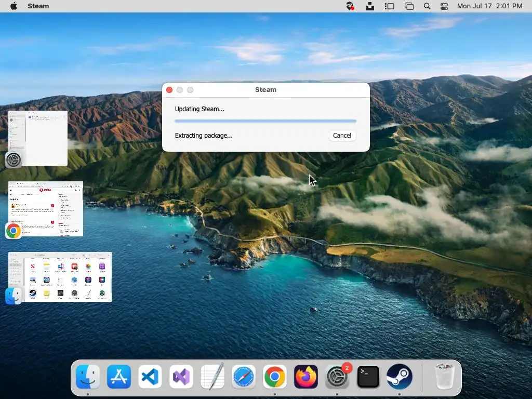
Task: Click the black tray icon in menu bar
Action: pos(370,6)
